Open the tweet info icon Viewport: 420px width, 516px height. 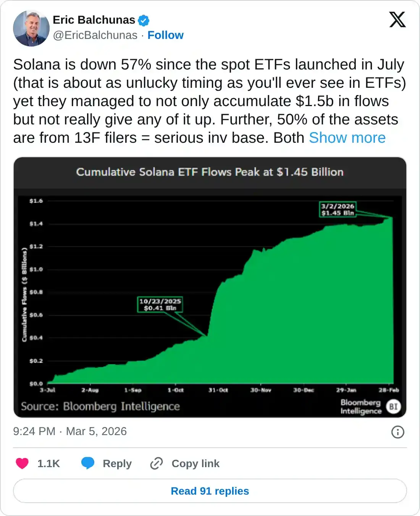click(397, 432)
